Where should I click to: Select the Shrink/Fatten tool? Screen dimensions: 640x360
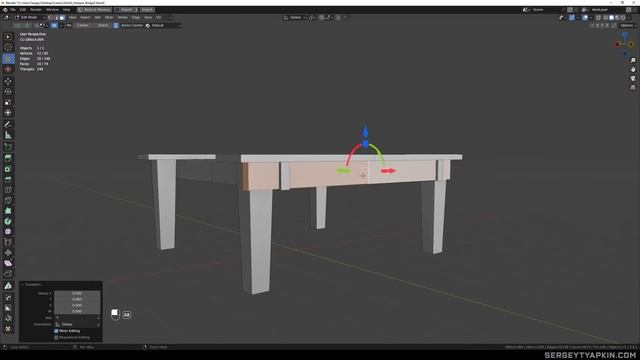click(8, 253)
